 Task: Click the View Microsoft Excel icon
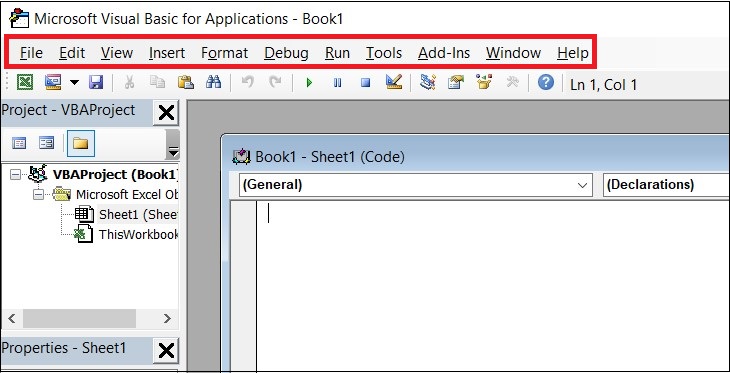[x=25, y=82]
